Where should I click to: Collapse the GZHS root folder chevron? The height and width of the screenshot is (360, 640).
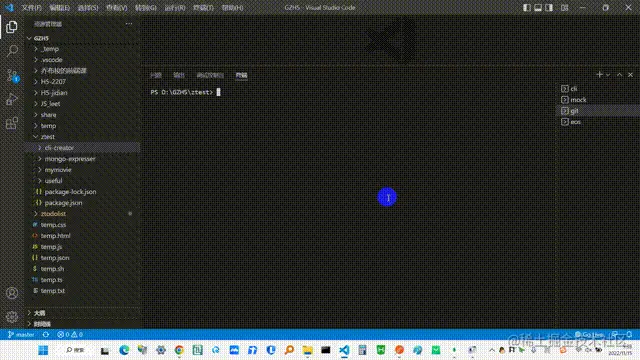pos(29,38)
